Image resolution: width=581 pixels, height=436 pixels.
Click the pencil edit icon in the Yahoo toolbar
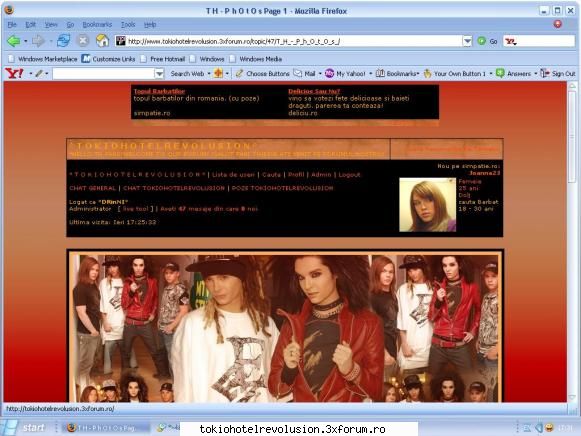[x=39, y=73]
